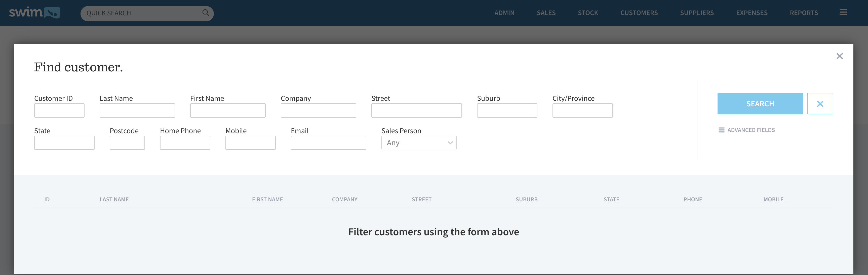Sort by the FIRST NAME column header

coord(267,199)
